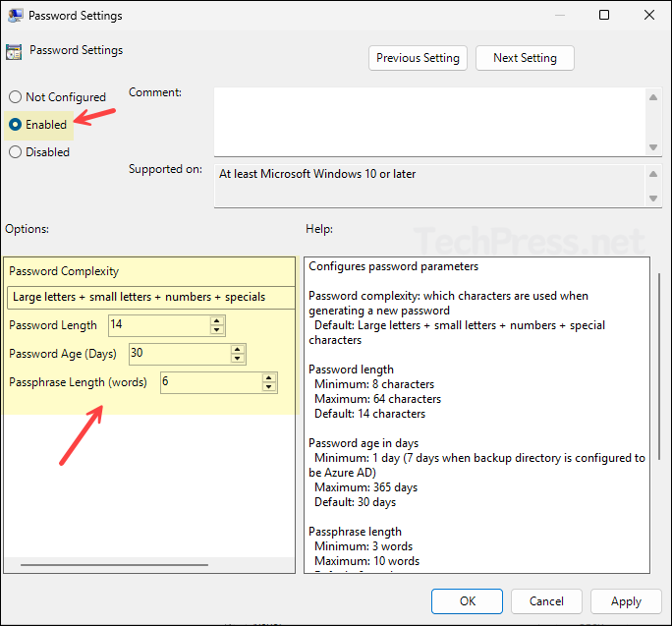This screenshot has height=626, width=672.
Task: Click 'Configures password parameters' help text
Action: click(393, 266)
